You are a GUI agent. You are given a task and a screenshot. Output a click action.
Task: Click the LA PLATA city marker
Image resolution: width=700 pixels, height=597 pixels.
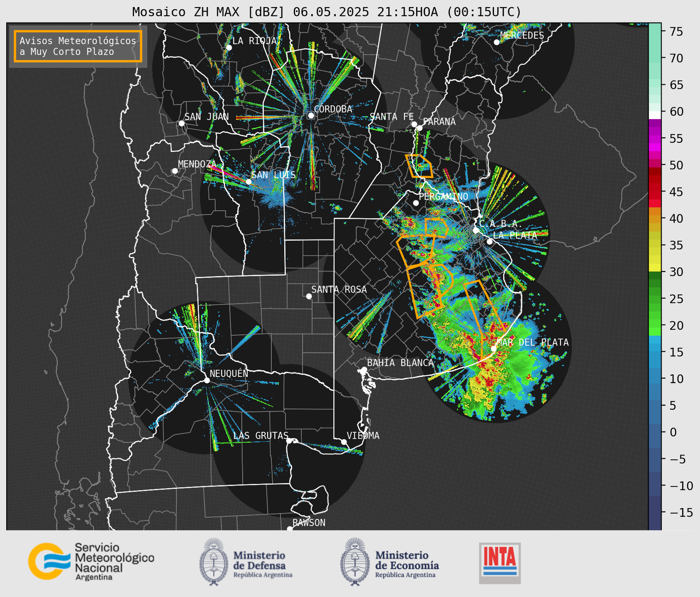click(490, 242)
